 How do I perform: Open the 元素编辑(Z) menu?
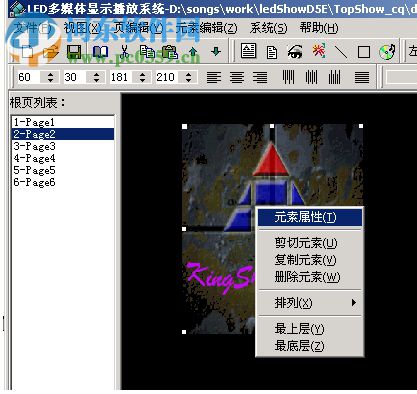(207, 28)
